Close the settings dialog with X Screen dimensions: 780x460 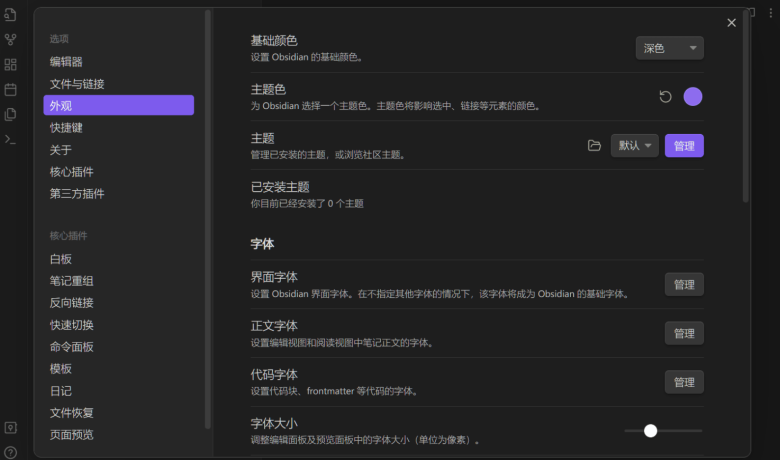(731, 23)
